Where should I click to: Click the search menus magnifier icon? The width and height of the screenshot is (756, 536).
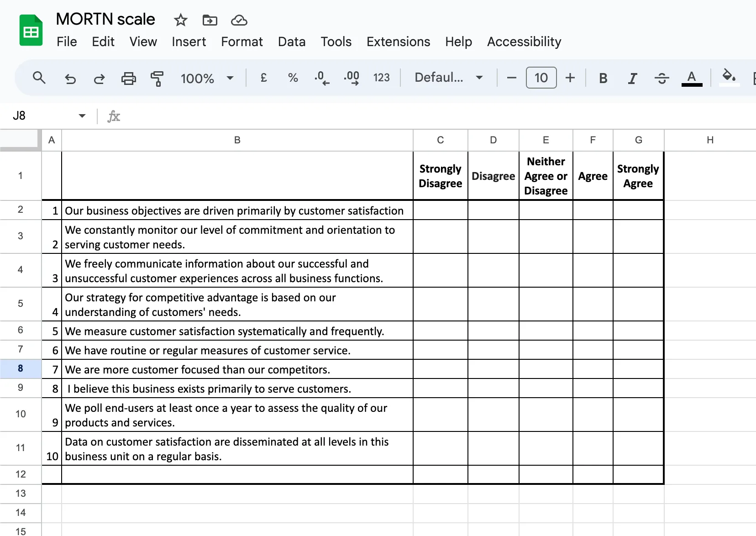pyautogui.click(x=39, y=78)
